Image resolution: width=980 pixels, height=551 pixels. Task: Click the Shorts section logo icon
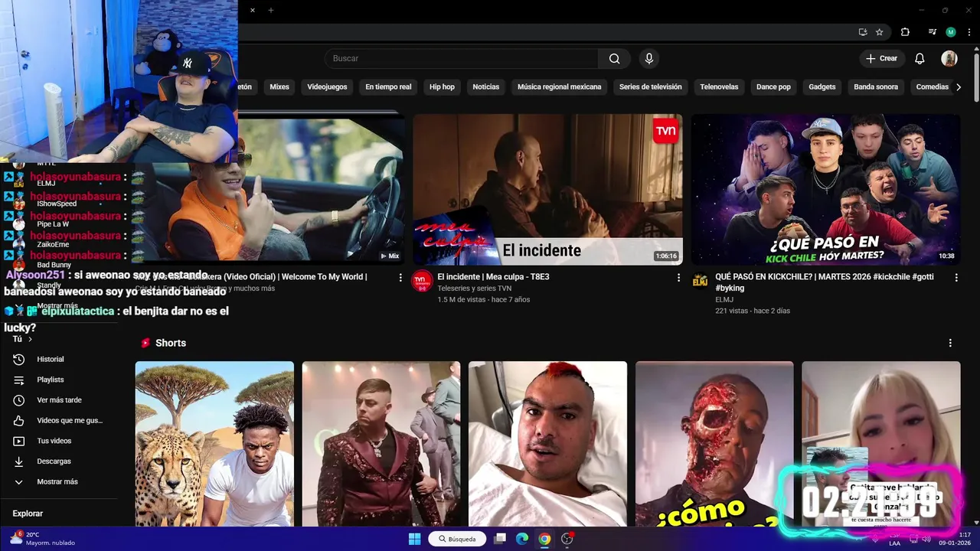pyautogui.click(x=145, y=343)
